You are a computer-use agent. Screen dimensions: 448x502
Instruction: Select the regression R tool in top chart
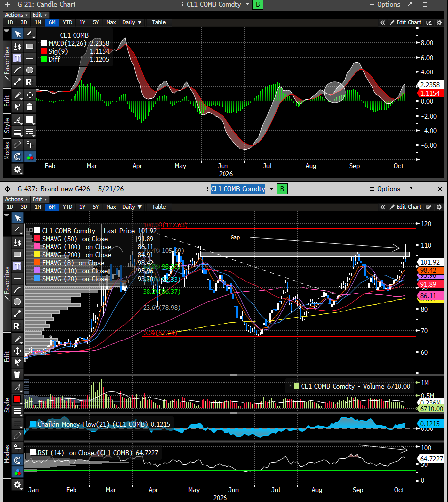click(x=30, y=82)
